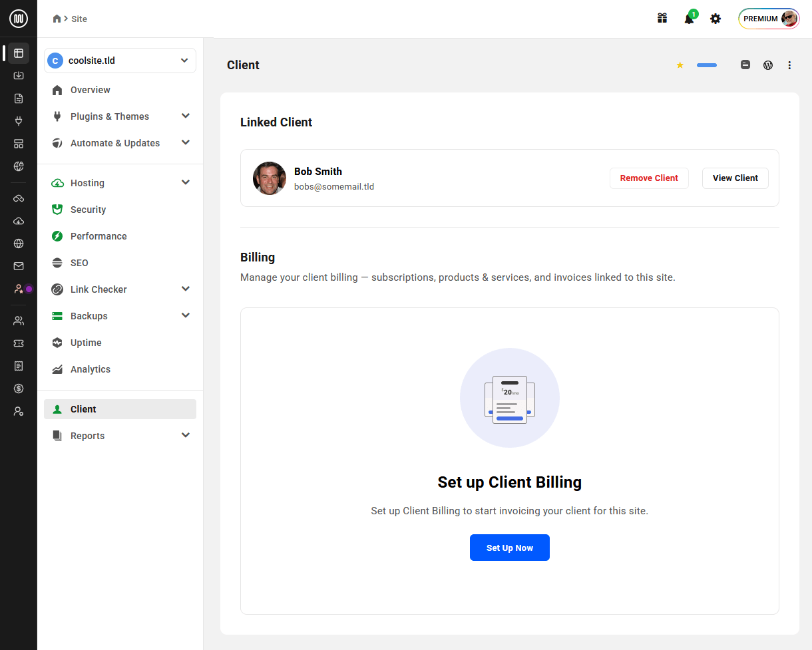Screen dimensions: 812x650
Task: Open the site notes icon
Action: (745, 65)
